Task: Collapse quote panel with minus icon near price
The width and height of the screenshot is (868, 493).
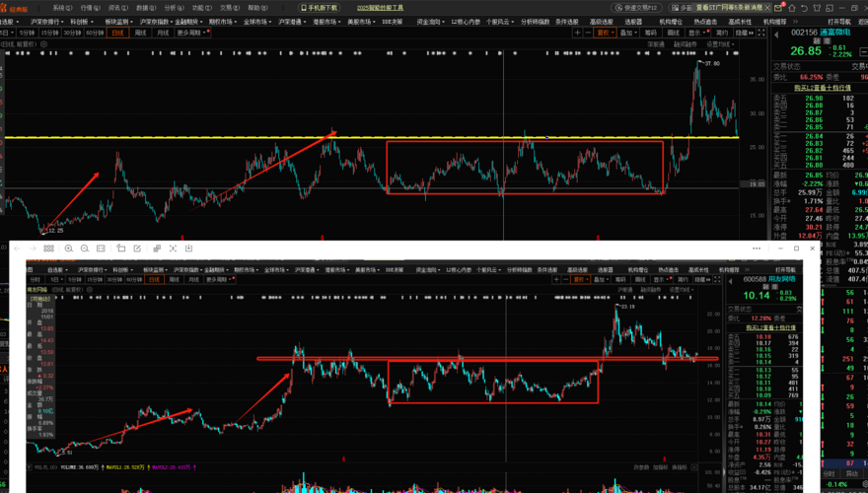Action: tap(864, 51)
